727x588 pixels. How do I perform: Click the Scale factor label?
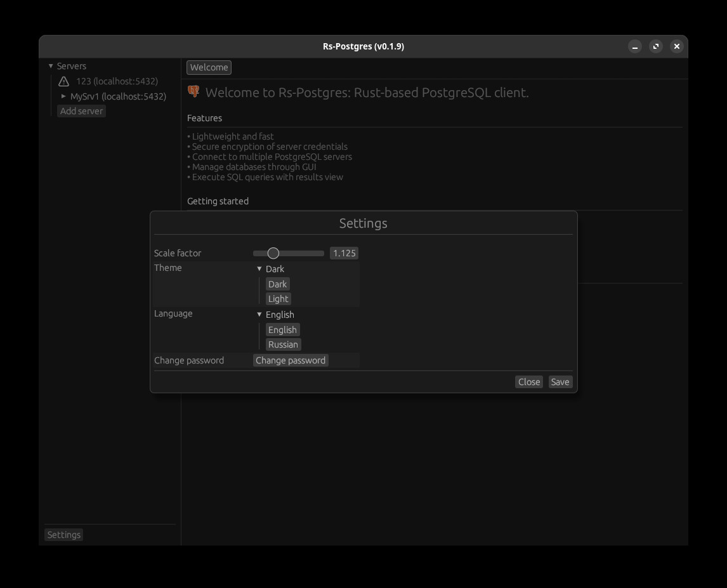[178, 253]
